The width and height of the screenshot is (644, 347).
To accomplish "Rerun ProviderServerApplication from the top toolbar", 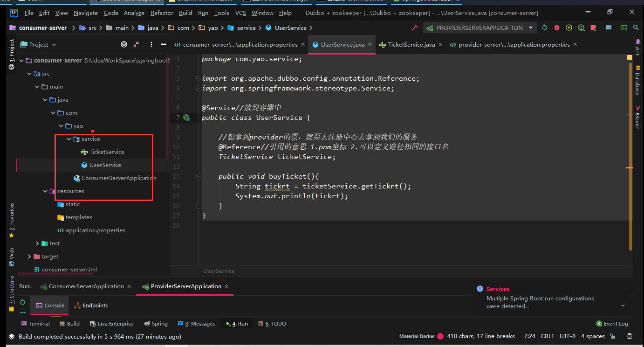I will pos(544,28).
